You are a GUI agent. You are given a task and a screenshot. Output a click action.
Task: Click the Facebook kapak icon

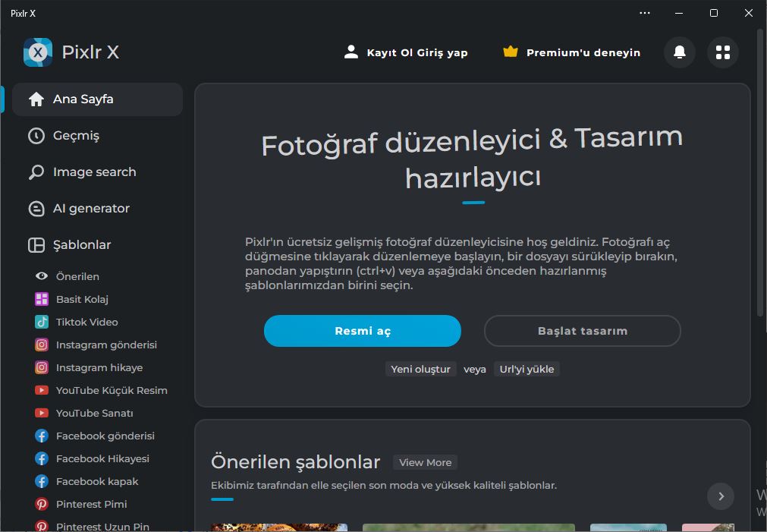(x=42, y=482)
